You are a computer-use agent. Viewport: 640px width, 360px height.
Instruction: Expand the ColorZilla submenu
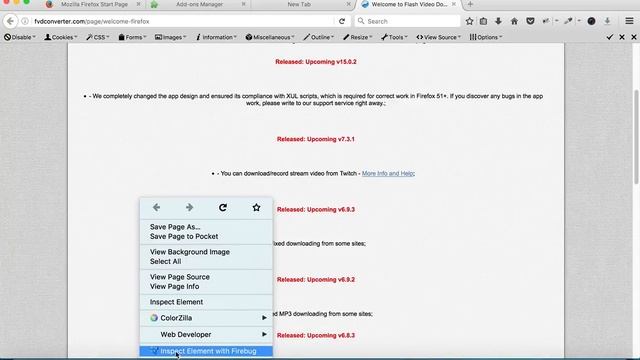(206, 318)
